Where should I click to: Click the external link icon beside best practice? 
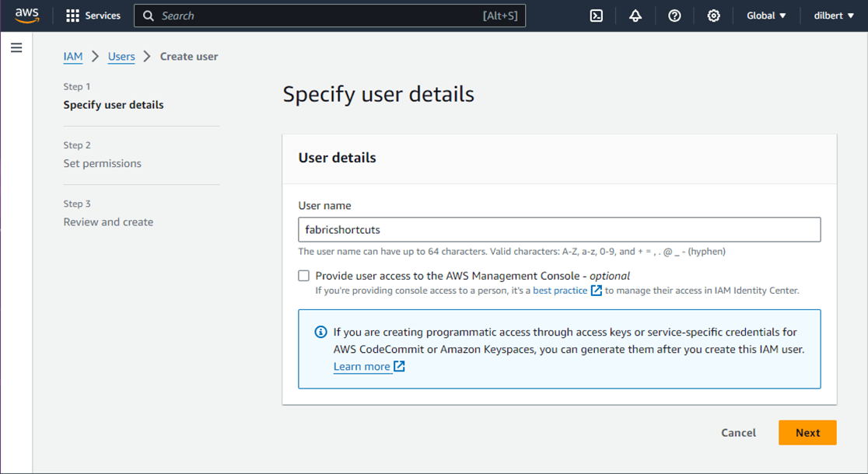tap(597, 291)
